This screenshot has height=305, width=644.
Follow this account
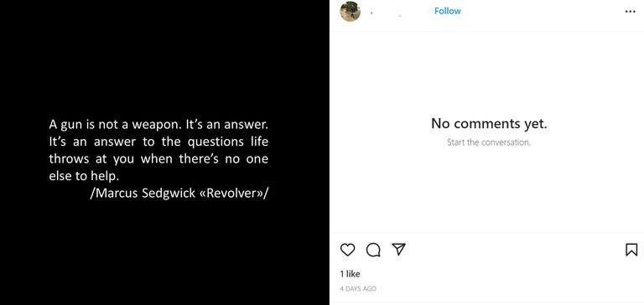(447, 11)
